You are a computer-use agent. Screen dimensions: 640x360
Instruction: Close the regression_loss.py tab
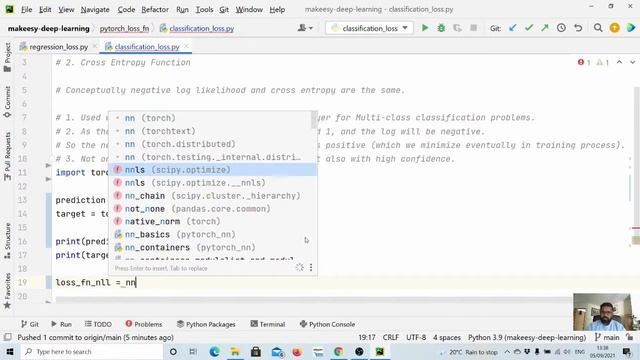(95, 47)
